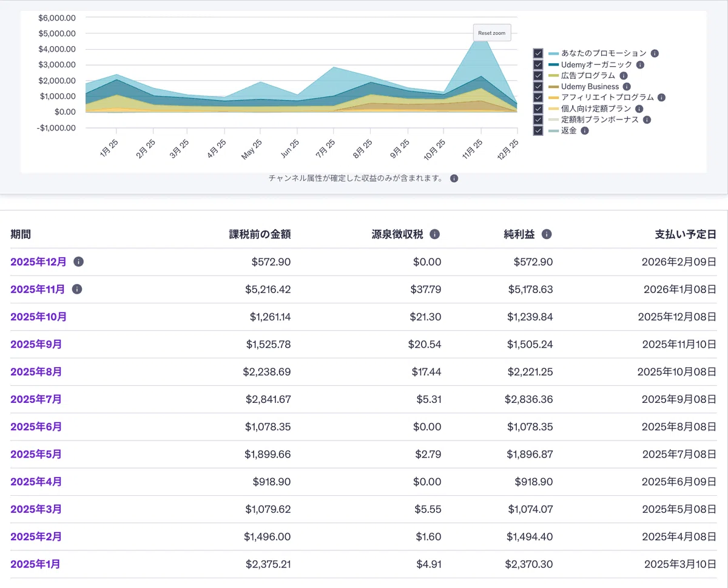This screenshot has height=588, width=728.
Task: Toggle the 個人向け定額プラン checkbox
Action: [x=538, y=109]
